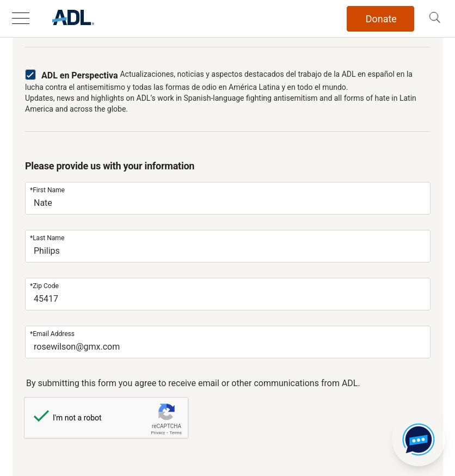The width and height of the screenshot is (455, 476).
Task: Click the ADL logo
Action: [73, 18]
